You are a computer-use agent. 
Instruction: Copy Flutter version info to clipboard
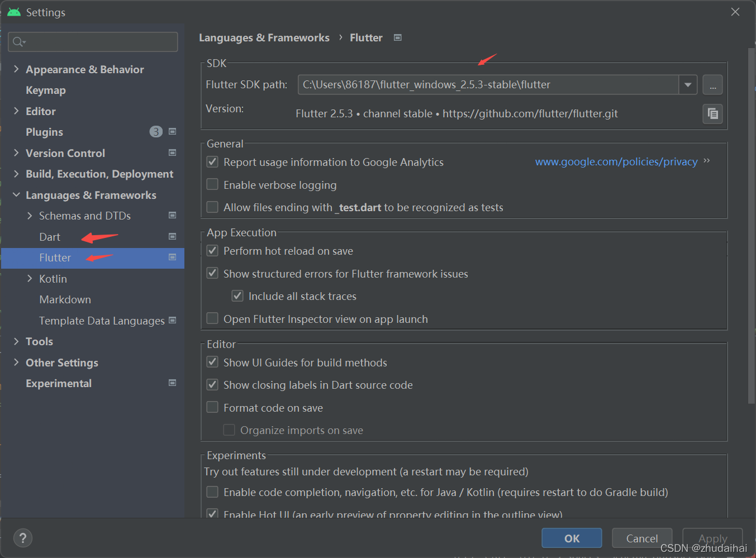712,114
